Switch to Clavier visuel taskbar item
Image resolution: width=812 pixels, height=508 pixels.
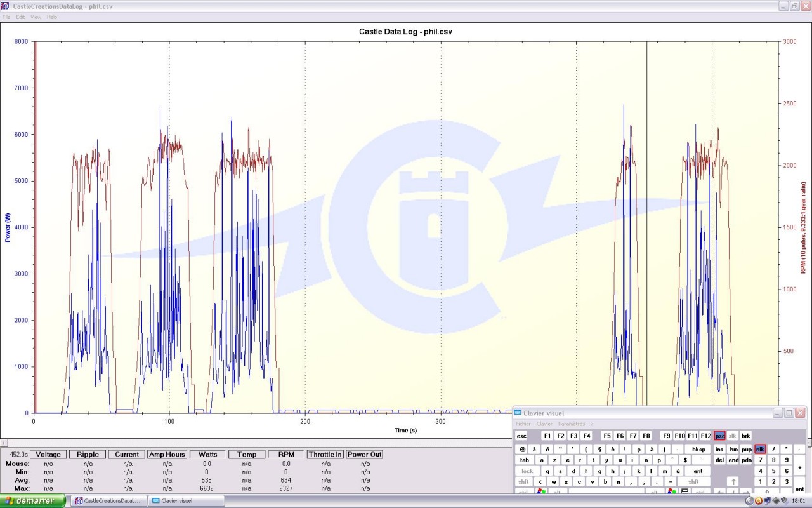(186, 501)
